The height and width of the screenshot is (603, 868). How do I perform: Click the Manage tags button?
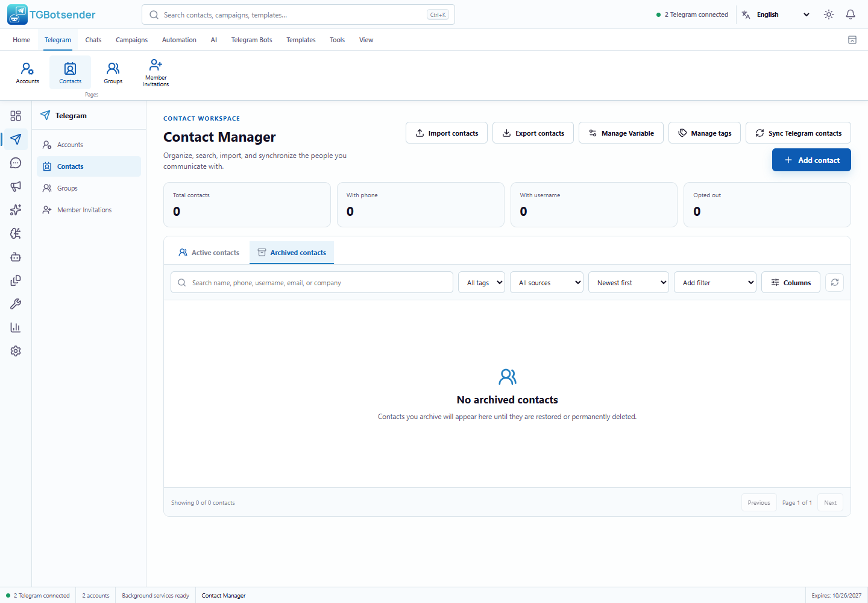pos(705,133)
